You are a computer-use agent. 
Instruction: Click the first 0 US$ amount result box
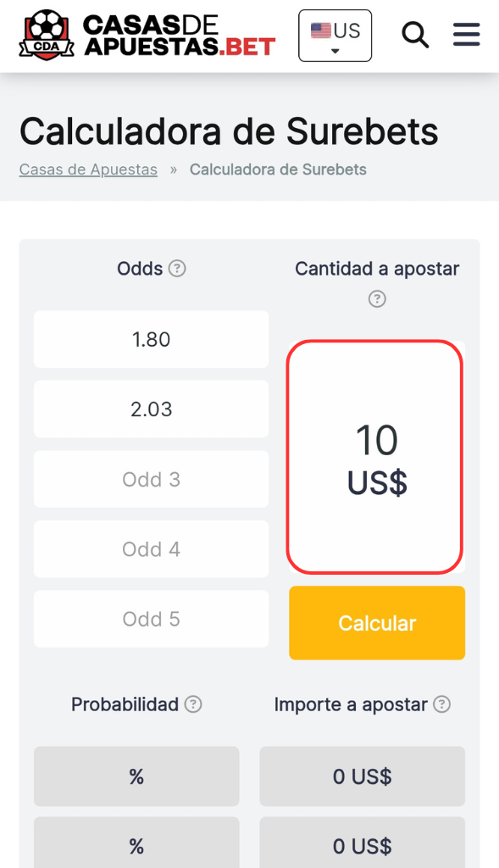tap(363, 776)
